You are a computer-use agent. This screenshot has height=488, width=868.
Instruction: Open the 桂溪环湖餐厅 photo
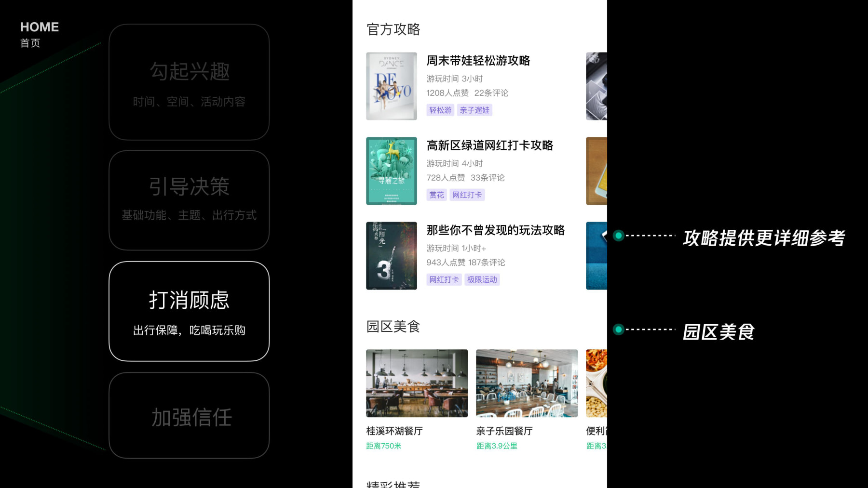416,383
